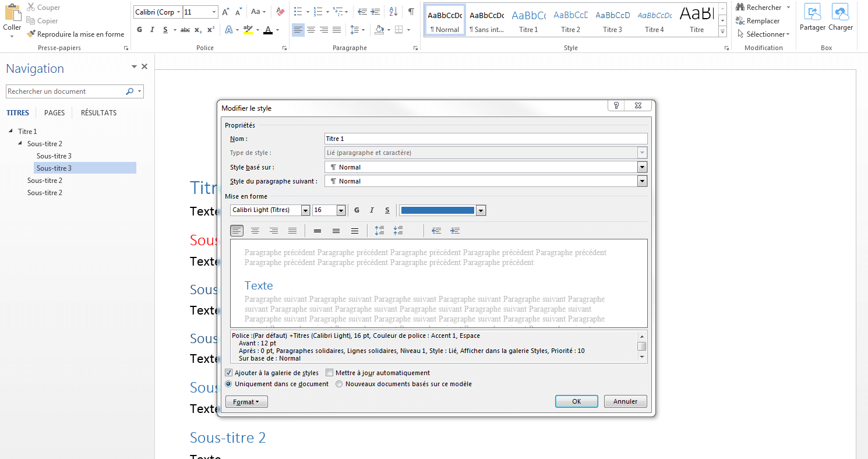The height and width of the screenshot is (459, 868).
Task: Click ribbon font color A swatch
Action: (267, 30)
